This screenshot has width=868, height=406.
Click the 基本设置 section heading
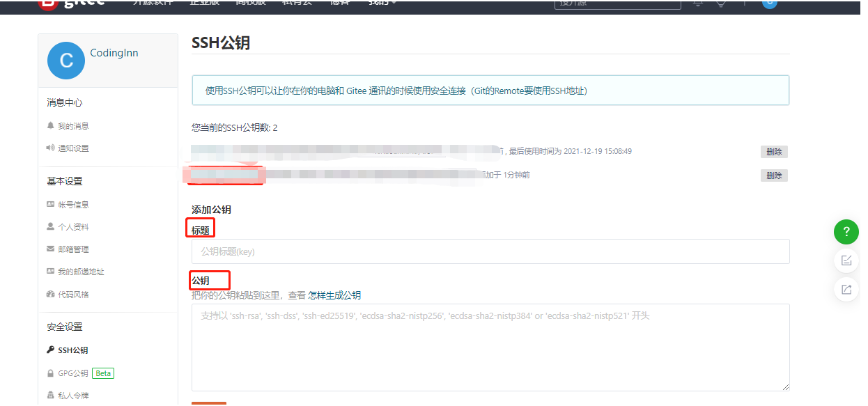click(x=65, y=181)
